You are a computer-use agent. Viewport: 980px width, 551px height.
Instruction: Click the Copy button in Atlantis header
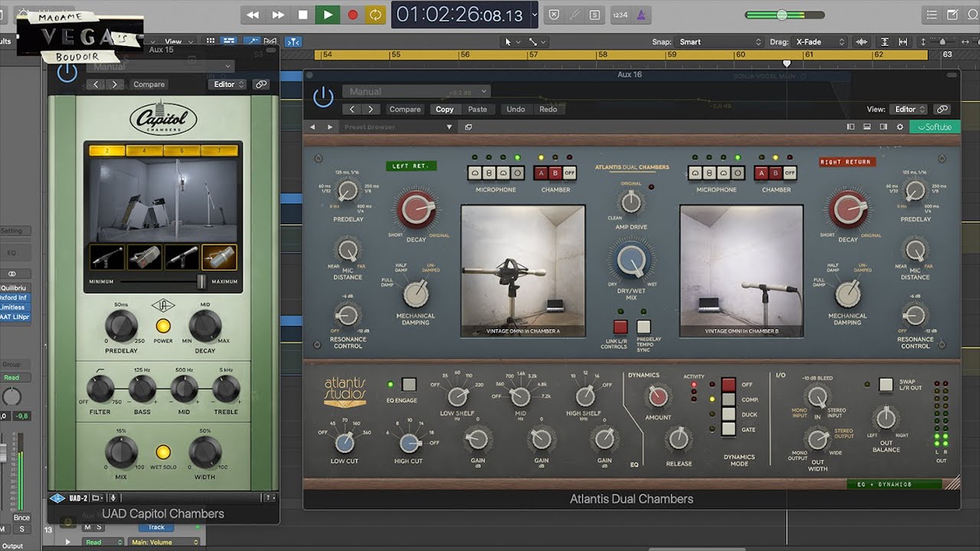coord(445,109)
